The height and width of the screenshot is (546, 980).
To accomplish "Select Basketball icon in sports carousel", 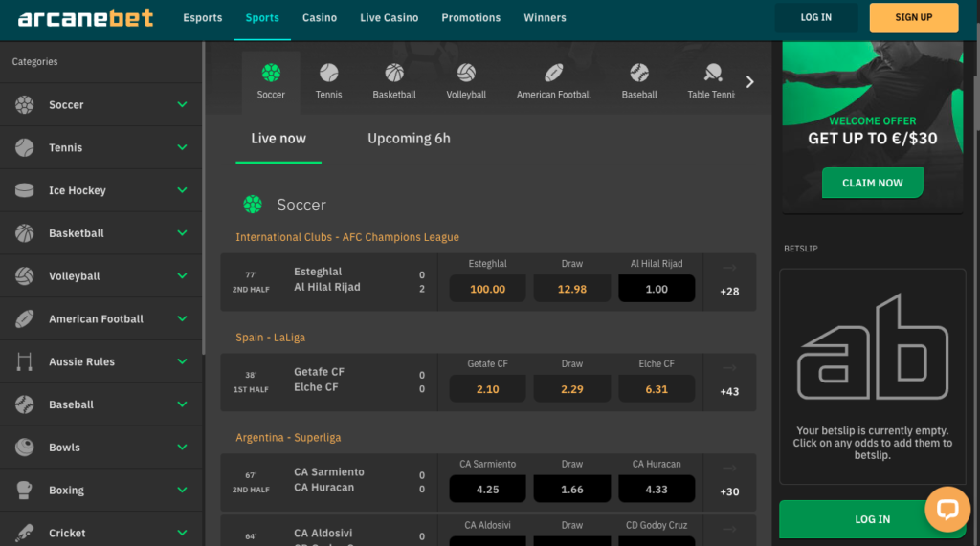I will pyautogui.click(x=394, y=73).
